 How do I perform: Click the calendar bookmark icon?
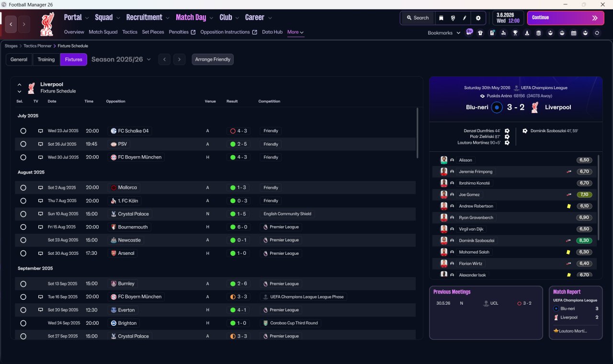pos(573,33)
